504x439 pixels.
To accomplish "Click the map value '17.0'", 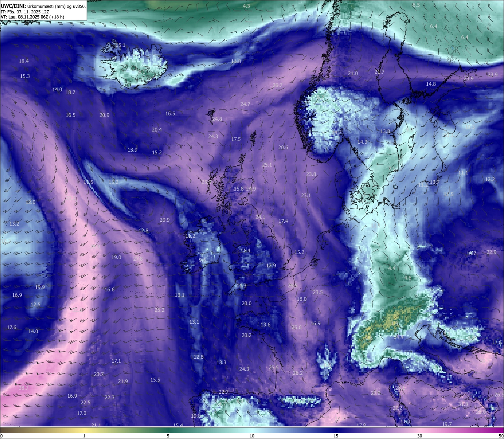I will coord(82,413).
